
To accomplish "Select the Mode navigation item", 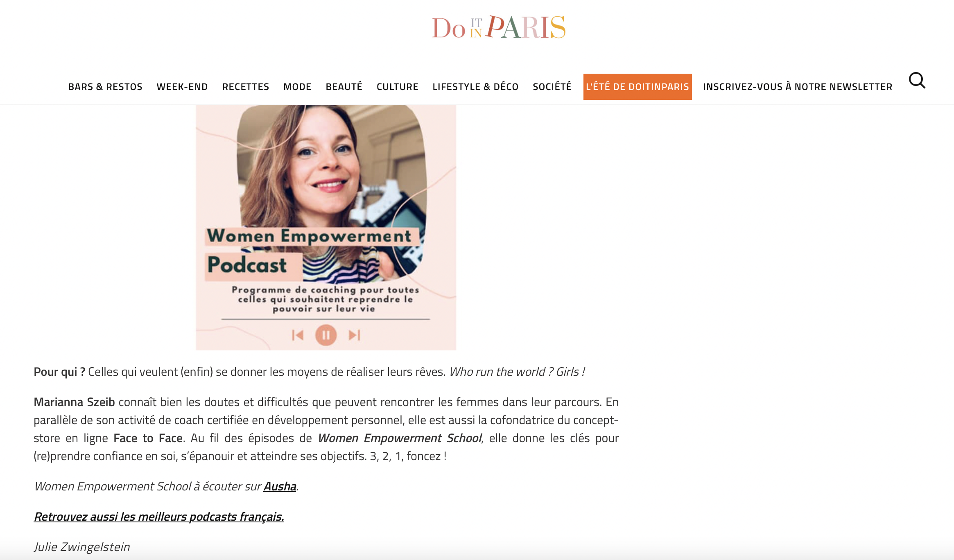I will coord(297,87).
